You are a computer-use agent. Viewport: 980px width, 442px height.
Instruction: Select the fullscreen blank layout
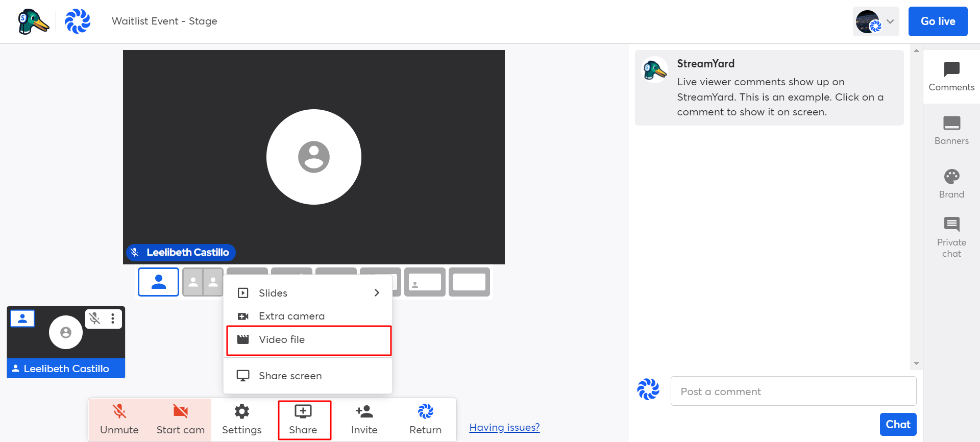(469, 282)
